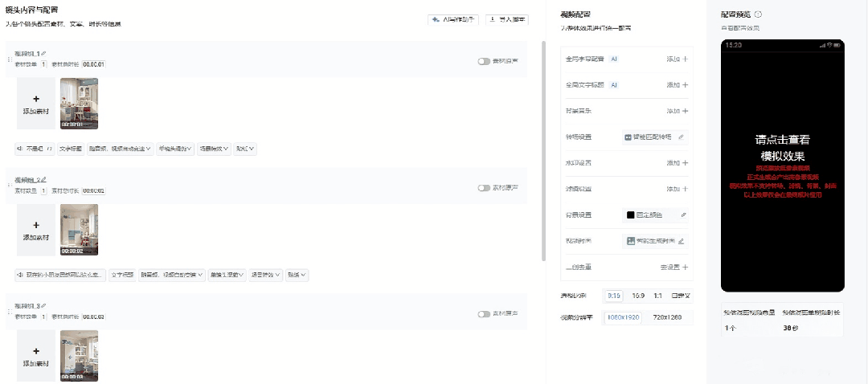Expand the 随音频、视频自动变速 dropdown in 视频组_1
The image size is (868, 384).
coord(121,149)
